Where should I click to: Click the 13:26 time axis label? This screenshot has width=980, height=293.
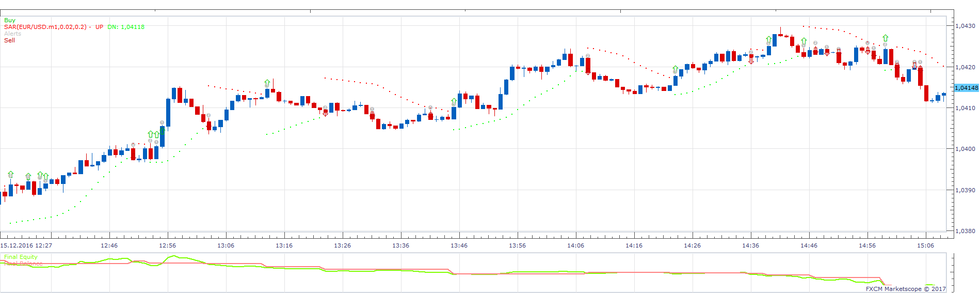343,245
